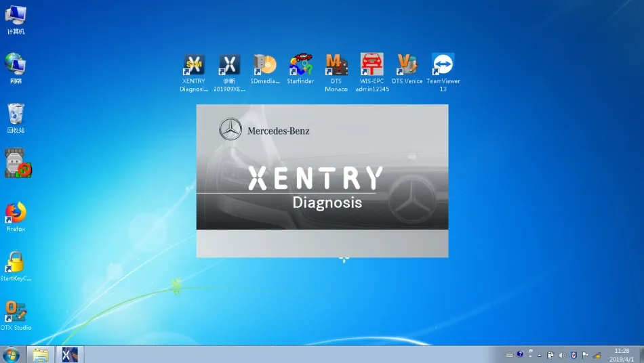
Task: Open the SDmedia desktop shortcut
Action: (264, 66)
